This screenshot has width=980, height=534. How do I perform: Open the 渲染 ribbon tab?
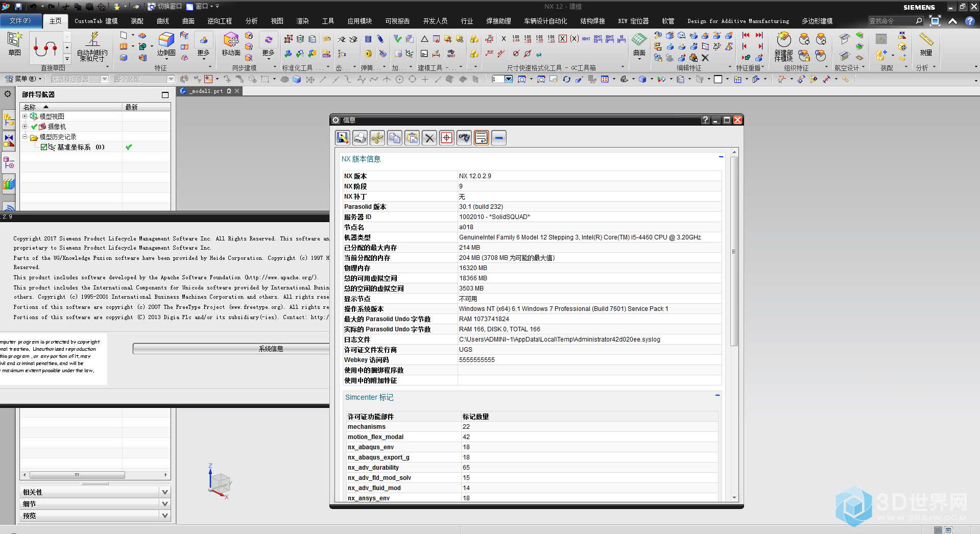pos(302,21)
